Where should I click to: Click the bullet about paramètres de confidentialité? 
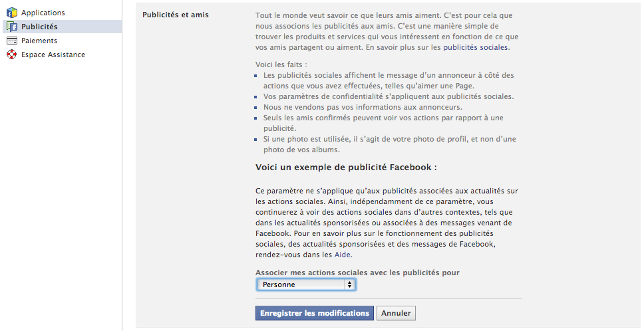(389, 96)
